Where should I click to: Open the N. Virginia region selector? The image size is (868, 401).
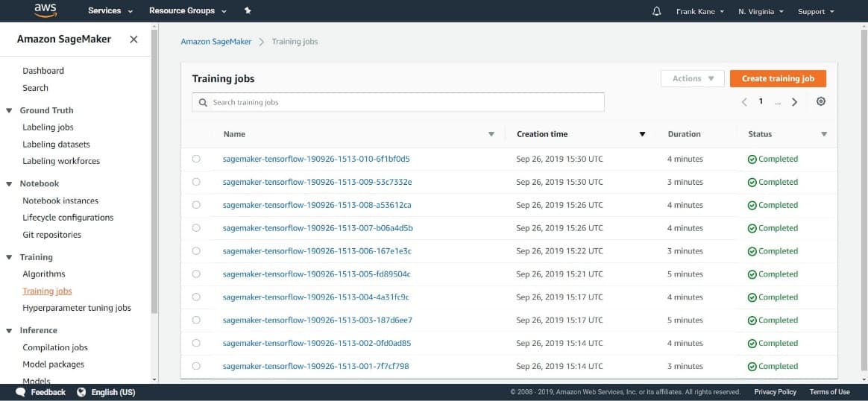pyautogui.click(x=761, y=12)
